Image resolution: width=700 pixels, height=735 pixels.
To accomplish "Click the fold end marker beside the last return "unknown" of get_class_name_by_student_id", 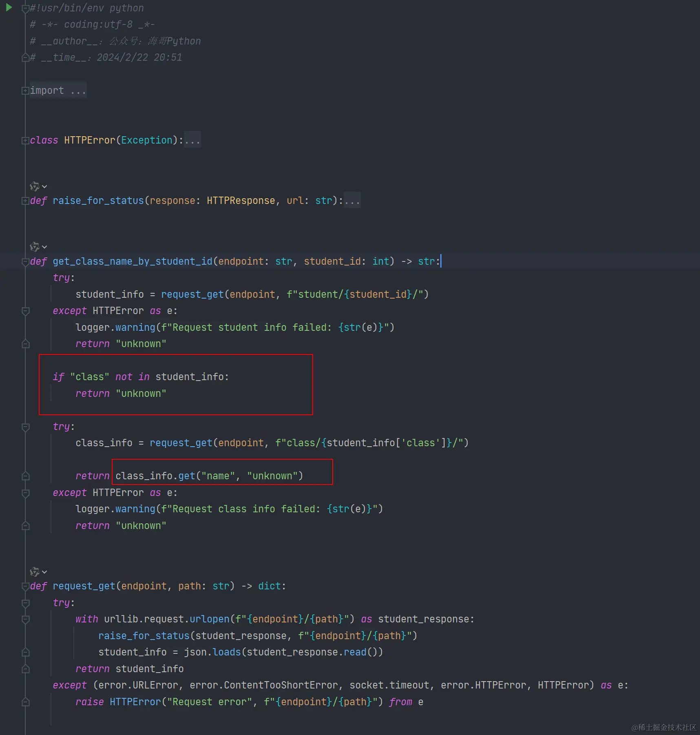I will [x=25, y=526].
